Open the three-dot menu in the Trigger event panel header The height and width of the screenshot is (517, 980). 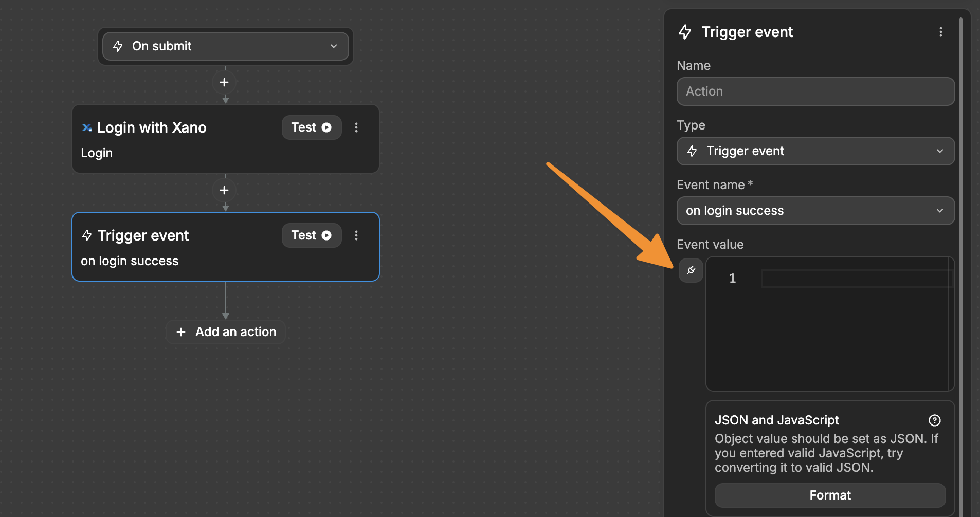pyautogui.click(x=941, y=32)
